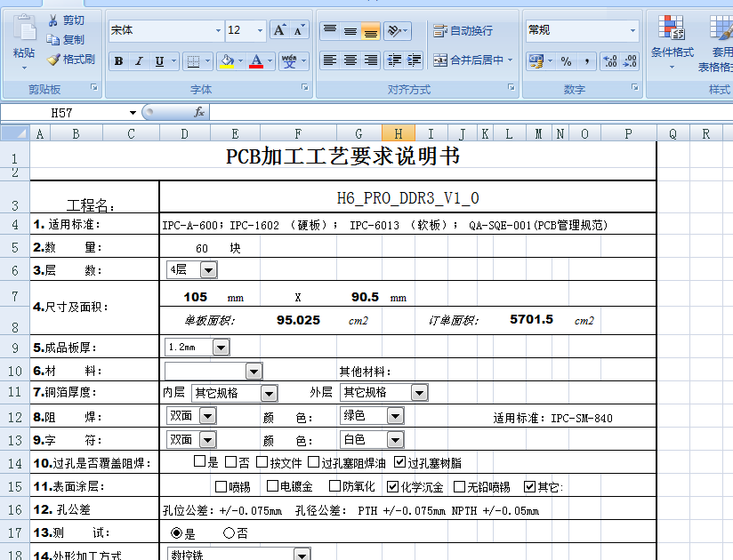This screenshot has height=560, width=733.
Task: Open the empty material dropdown
Action: (x=254, y=372)
